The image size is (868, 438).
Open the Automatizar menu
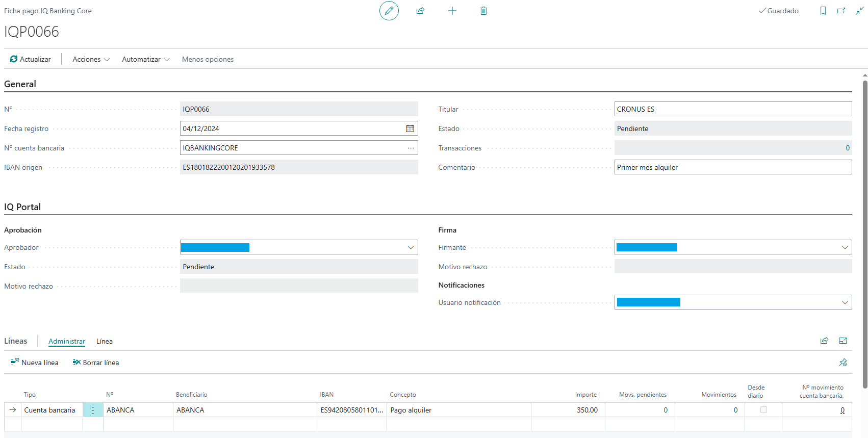point(145,59)
